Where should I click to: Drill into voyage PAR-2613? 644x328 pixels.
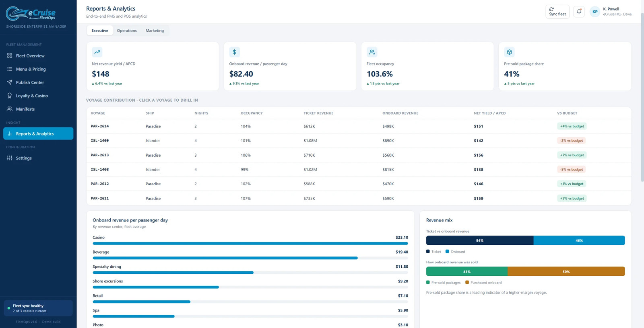[x=359, y=155]
